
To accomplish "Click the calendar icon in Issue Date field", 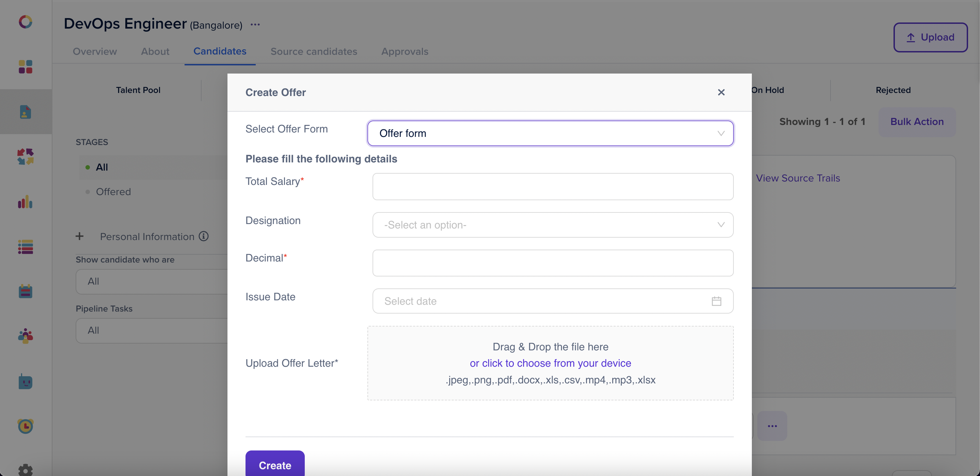I will point(716,301).
